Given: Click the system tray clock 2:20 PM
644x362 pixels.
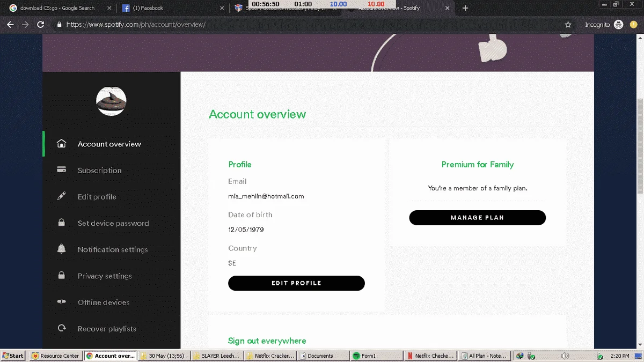Looking at the screenshot, I should (x=620, y=356).
